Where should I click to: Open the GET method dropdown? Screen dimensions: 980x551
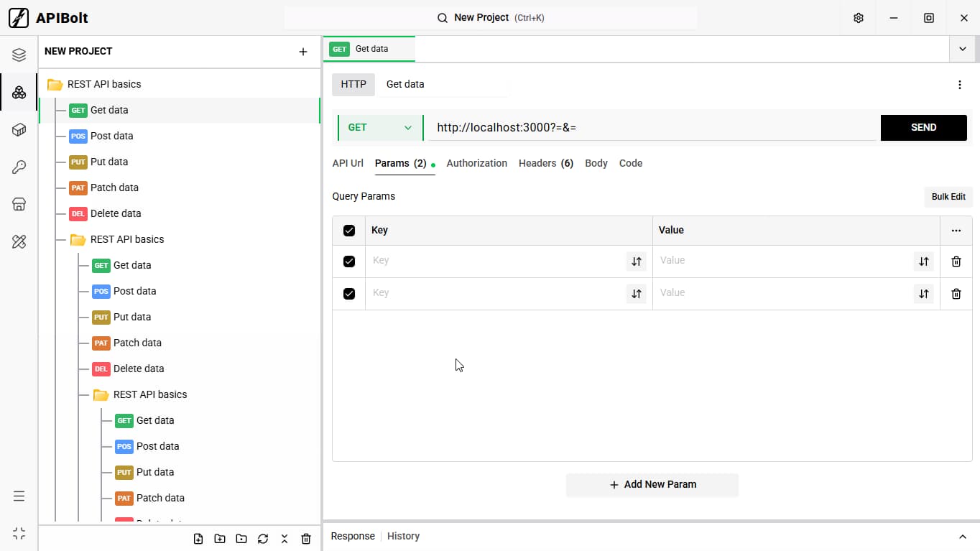pos(380,128)
